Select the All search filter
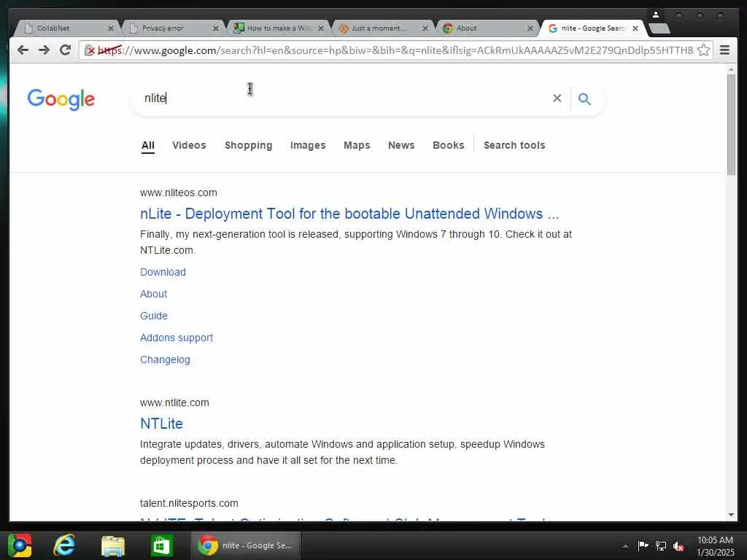 pos(147,145)
